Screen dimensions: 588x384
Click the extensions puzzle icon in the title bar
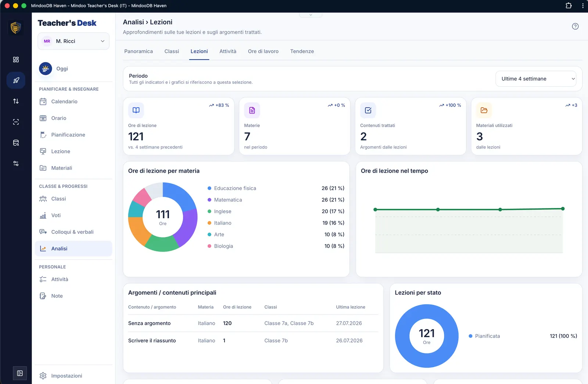click(569, 6)
